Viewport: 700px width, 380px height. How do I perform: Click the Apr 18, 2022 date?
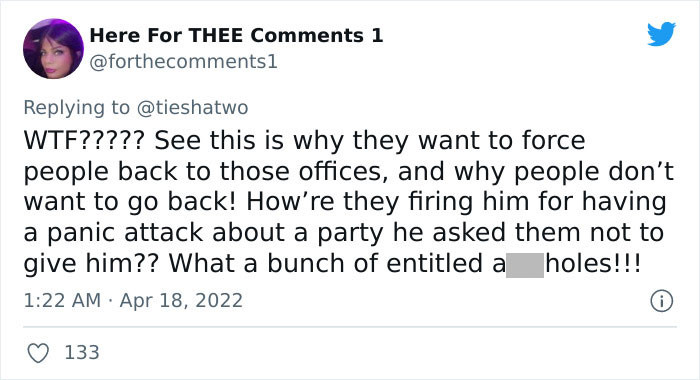coord(181,300)
